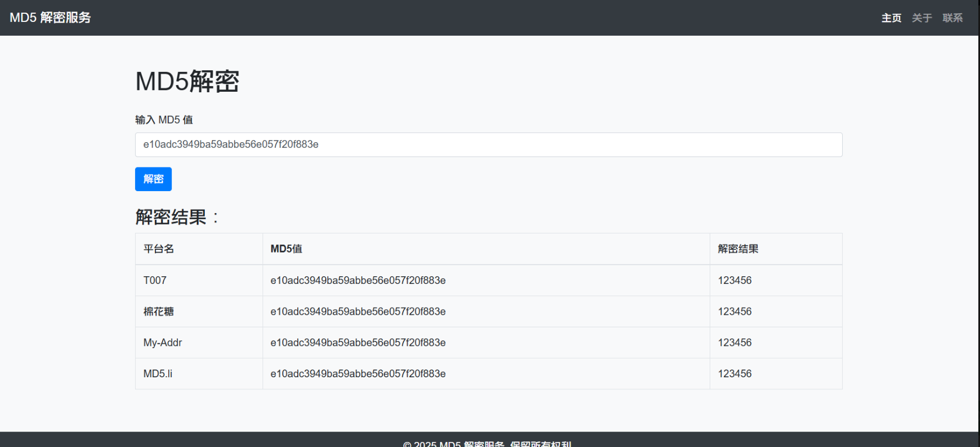980x447 pixels.
Task: Click the 123456 result in the My-Addr row
Action: (734, 343)
